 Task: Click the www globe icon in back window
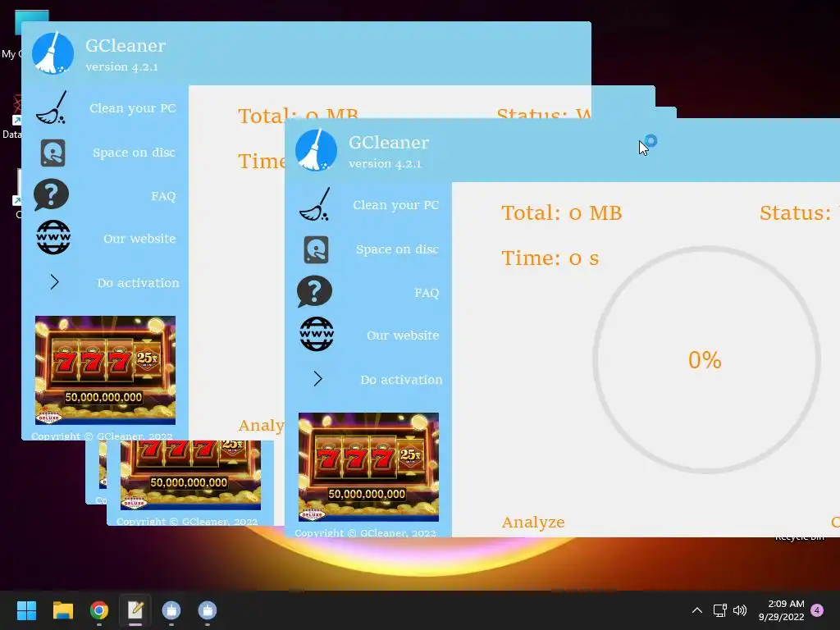click(53, 237)
